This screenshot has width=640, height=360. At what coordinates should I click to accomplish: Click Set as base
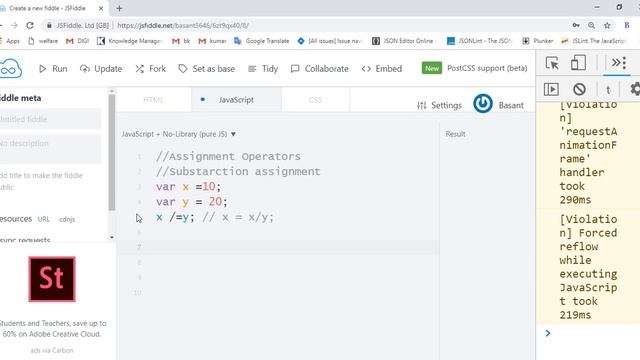tap(207, 69)
